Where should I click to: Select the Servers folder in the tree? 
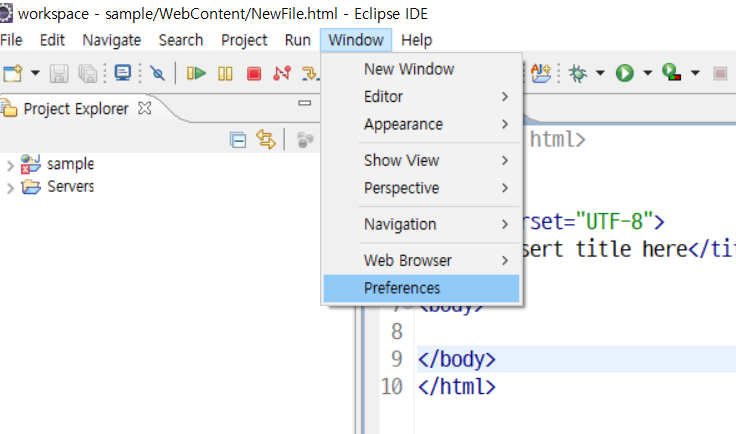(71, 186)
